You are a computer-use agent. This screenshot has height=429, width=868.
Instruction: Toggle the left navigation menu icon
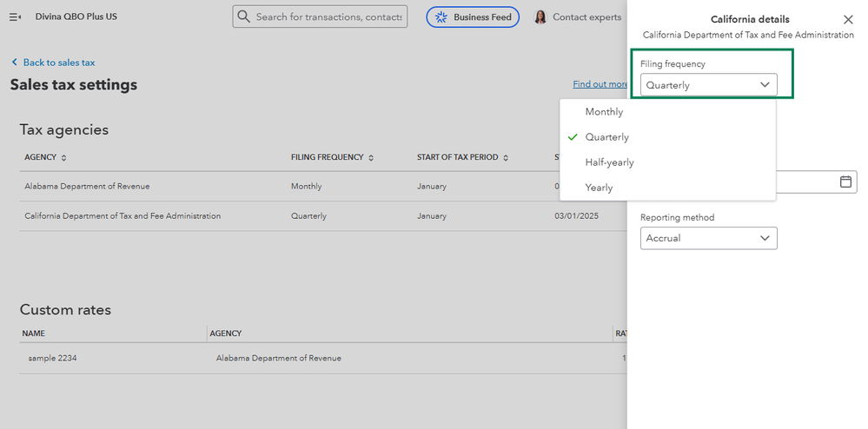pyautogui.click(x=15, y=16)
